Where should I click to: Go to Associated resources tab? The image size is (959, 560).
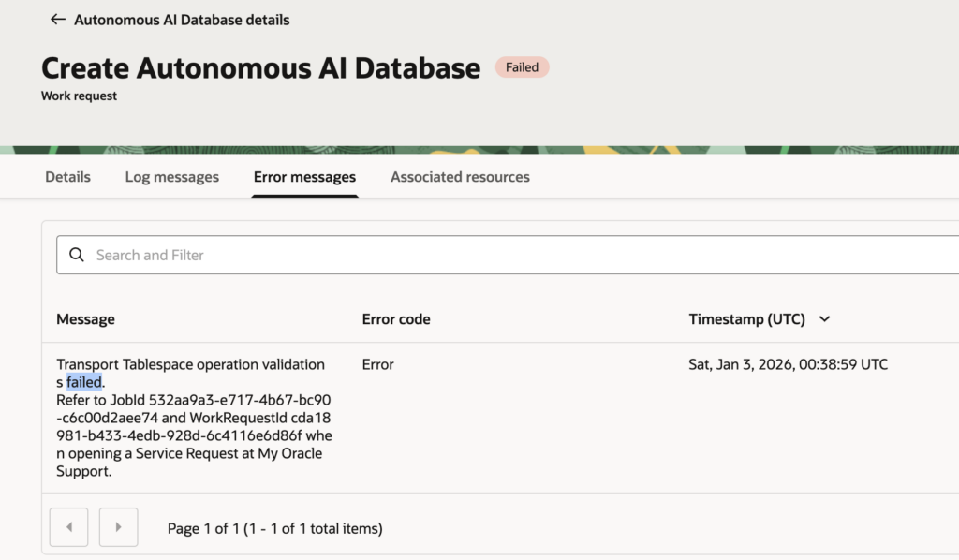click(x=460, y=177)
